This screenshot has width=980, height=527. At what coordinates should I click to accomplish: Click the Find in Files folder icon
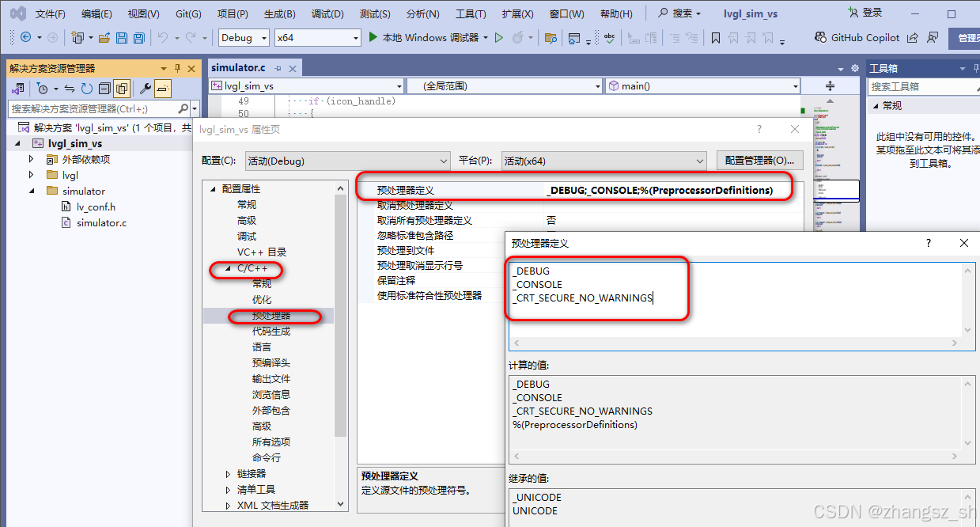point(551,37)
